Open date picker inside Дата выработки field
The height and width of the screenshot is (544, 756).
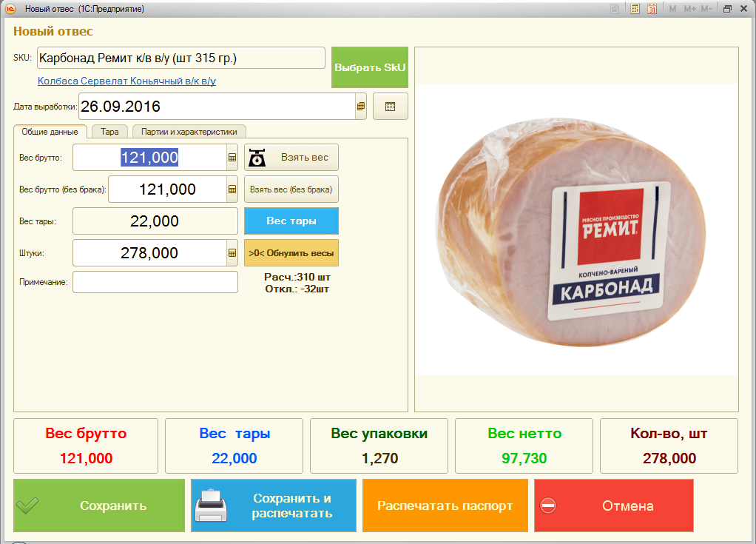(361, 106)
